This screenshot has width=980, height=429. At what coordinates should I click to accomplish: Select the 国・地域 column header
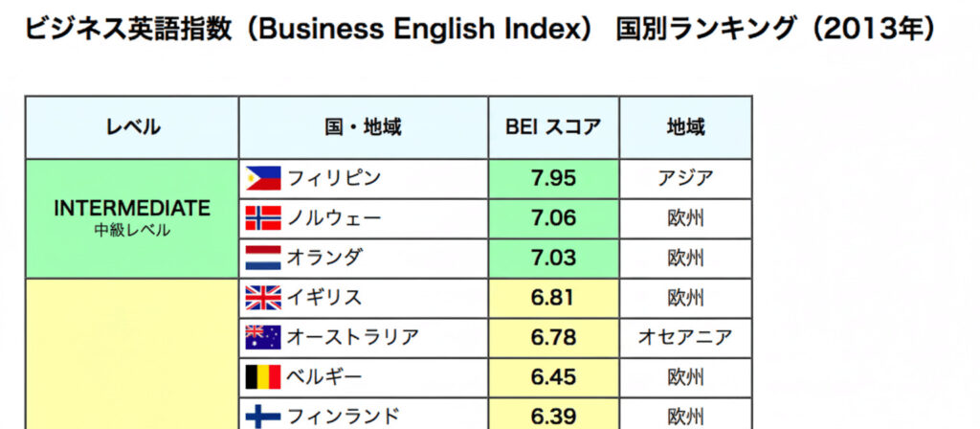(x=363, y=127)
